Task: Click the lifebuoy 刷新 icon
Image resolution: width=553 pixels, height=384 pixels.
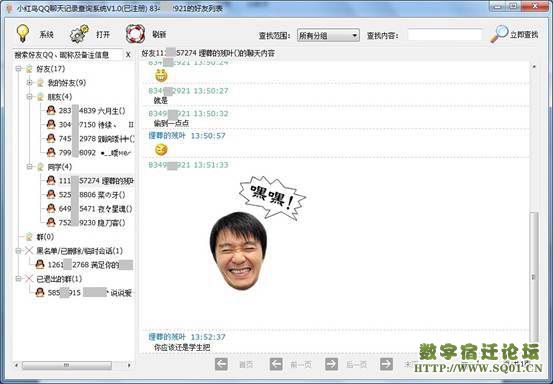Action: click(135, 34)
